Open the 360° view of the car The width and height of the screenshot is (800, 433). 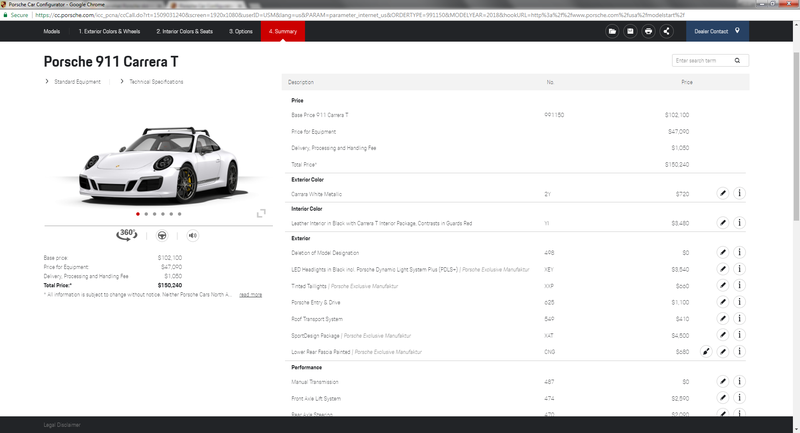(x=127, y=235)
